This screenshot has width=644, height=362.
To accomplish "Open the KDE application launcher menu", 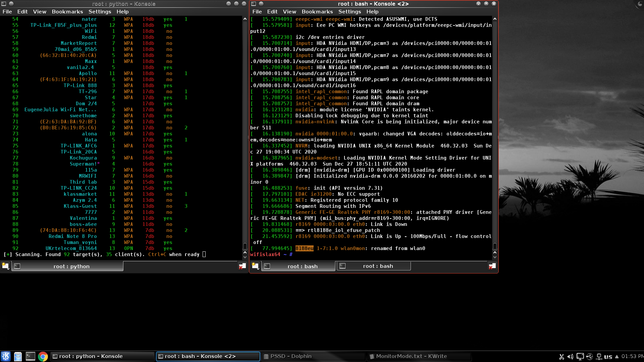I will point(6,356).
